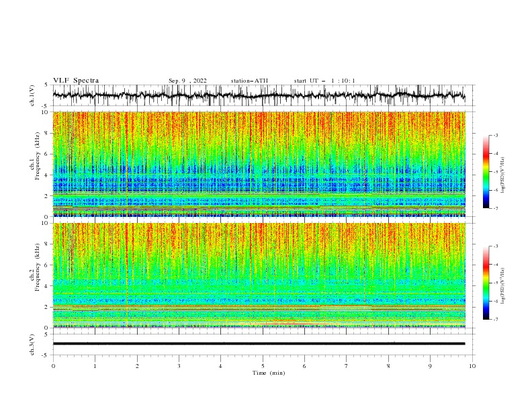The width and height of the screenshot is (532, 411).
Task: Click the "2" kHz tick on ch.1 spectrogram
Action: coord(47,196)
